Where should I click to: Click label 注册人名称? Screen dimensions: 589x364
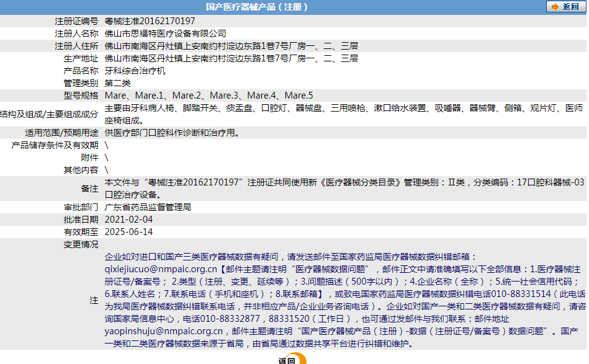(x=76, y=33)
